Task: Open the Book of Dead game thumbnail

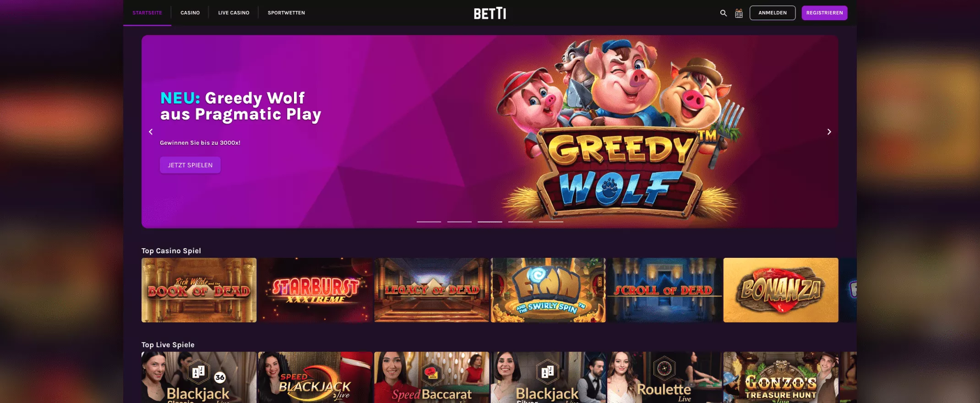Action: click(199, 290)
